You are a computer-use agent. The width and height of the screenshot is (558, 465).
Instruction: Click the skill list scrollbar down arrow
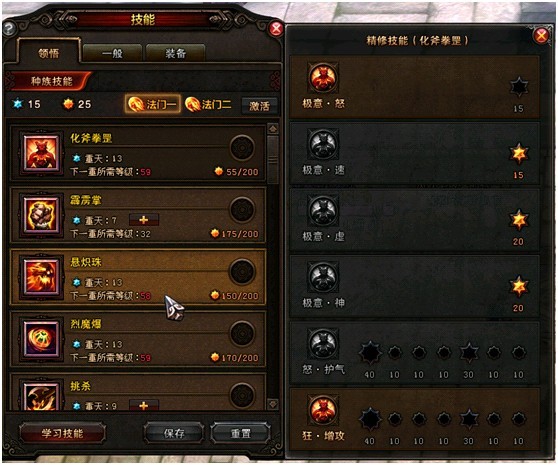tap(273, 404)
